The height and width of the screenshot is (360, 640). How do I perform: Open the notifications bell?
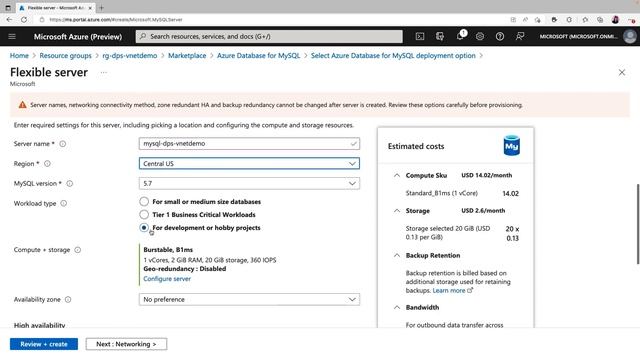click(460, 36)
